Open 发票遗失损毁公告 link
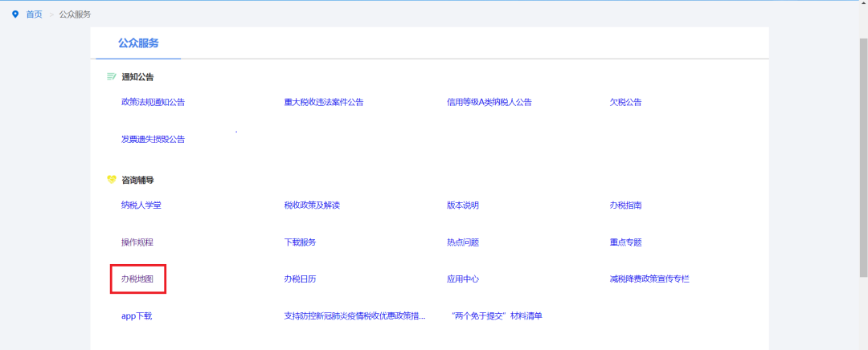 click(154, 140)
